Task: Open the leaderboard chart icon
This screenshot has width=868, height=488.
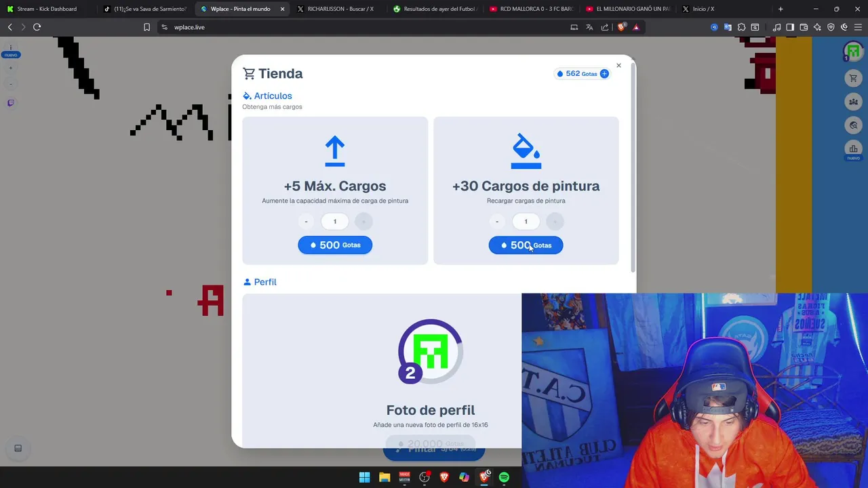Action: (853, 148)
